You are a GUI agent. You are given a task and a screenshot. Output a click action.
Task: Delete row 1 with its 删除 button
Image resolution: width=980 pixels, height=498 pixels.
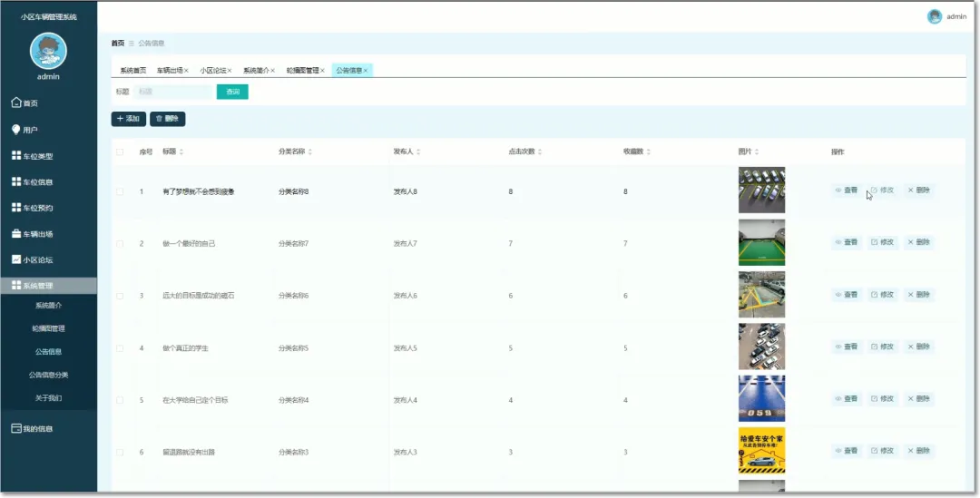coord(918,190)
